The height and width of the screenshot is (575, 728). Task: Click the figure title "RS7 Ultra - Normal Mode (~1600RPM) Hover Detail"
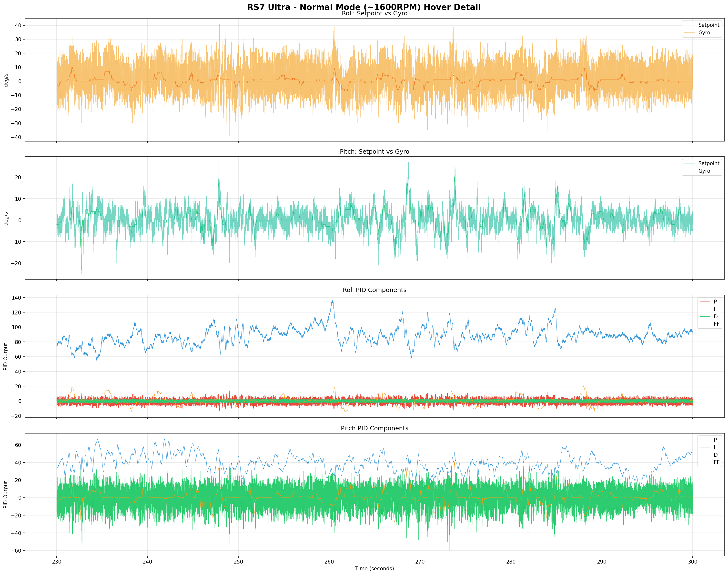[x=364, y=7]
